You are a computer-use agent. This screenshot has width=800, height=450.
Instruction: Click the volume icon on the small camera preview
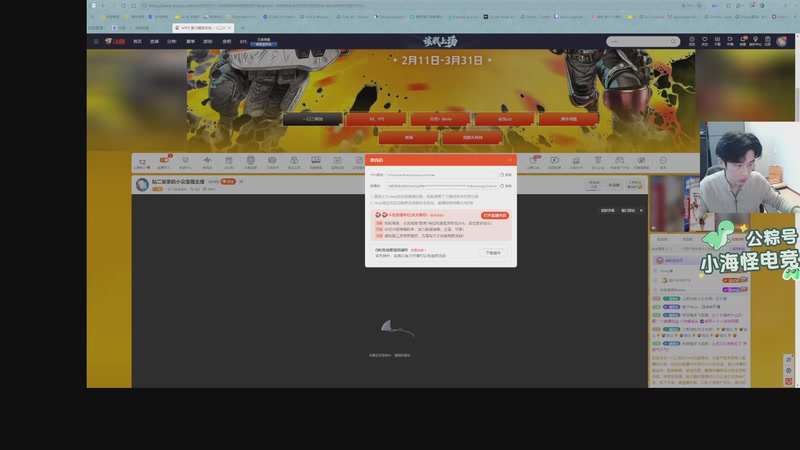pos(655,228)
